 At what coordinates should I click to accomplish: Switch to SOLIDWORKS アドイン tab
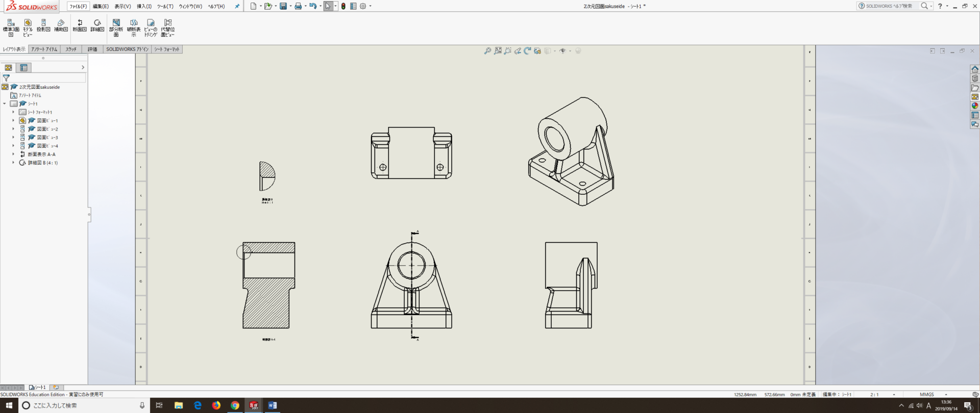[127, 49]
